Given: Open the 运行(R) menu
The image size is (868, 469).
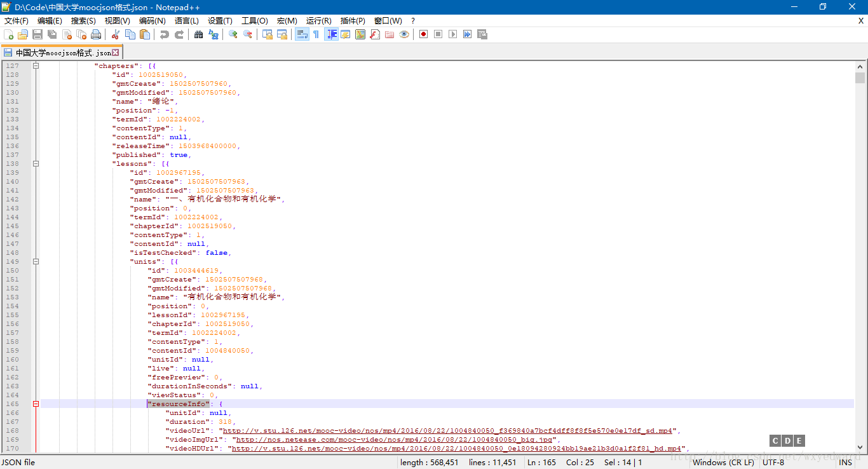Looking at the screenshot, I should pyautogui.click(x=318, y=21).
